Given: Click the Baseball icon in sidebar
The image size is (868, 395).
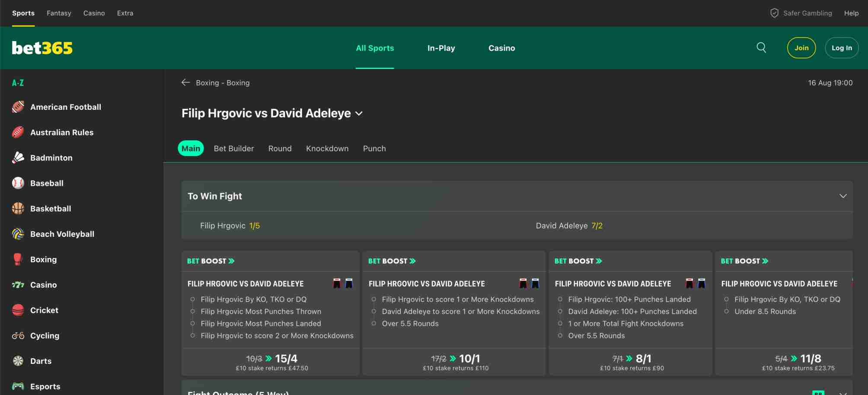Looking at the screenshot, I should click(18, 183).
